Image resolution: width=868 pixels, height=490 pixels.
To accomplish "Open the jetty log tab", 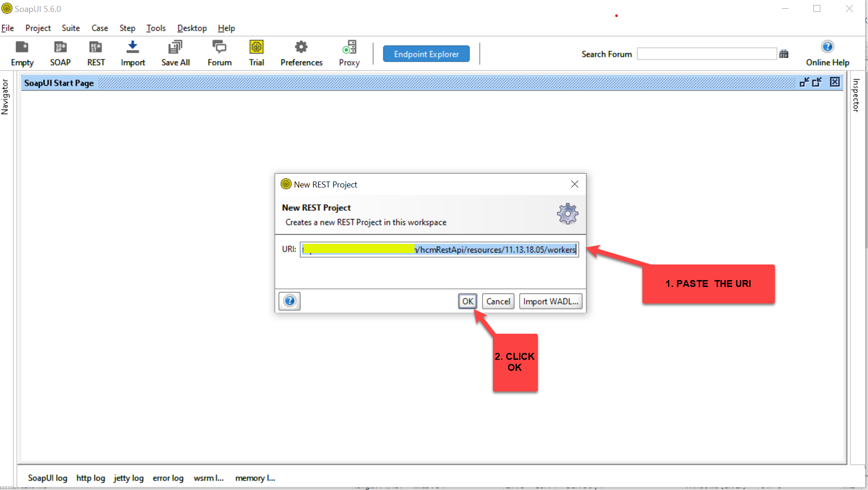I will (x=128, y=478).
